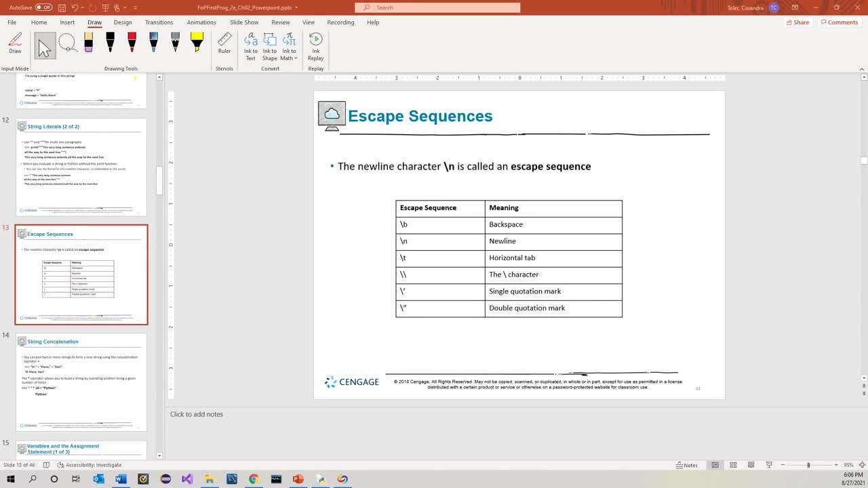Select the Lasso Select tool

point(67,45)
